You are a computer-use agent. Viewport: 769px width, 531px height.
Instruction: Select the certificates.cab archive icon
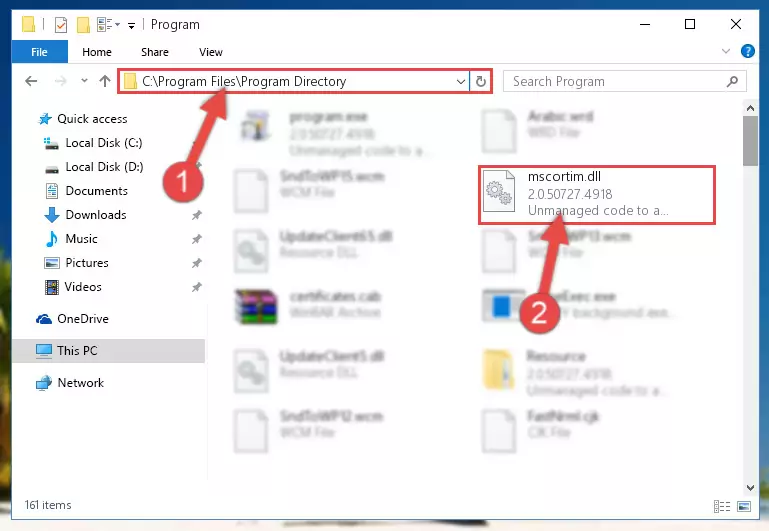point(256,306)
